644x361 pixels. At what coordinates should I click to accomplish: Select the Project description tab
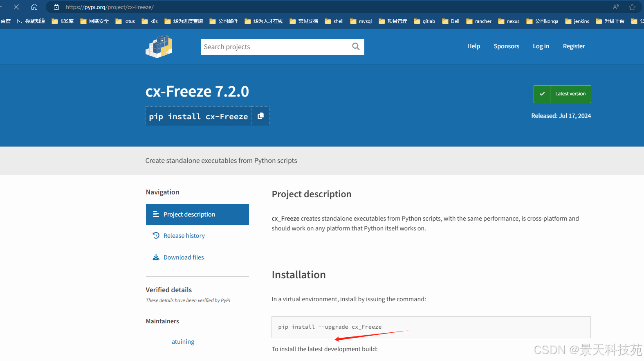pyautogui.click(x=197, y=214)
